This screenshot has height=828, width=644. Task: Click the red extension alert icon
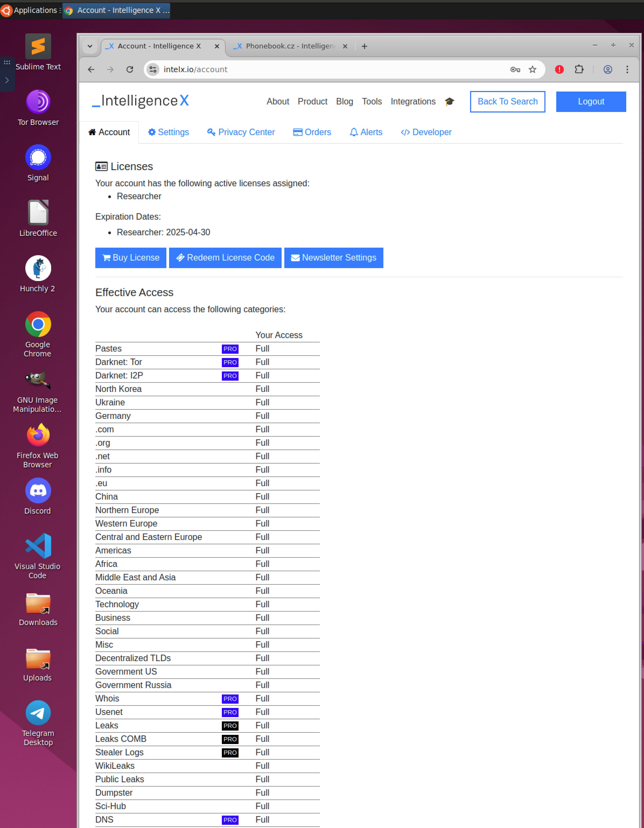pyautogui.click(x=559, y=69)
